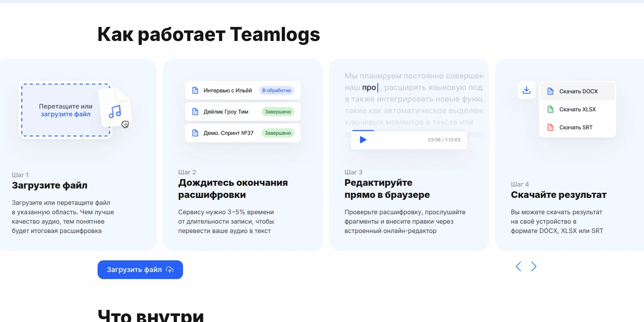Open the "Интервью с Ильёй" row
The height and width of the screenshot is (322, 644).
point(243,91)
